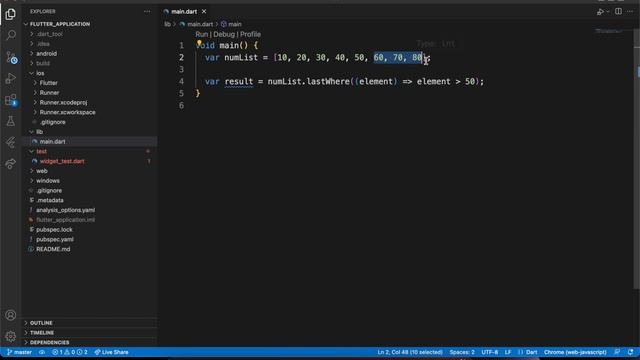Start Live Share from the status bar

tap(111, 352)
